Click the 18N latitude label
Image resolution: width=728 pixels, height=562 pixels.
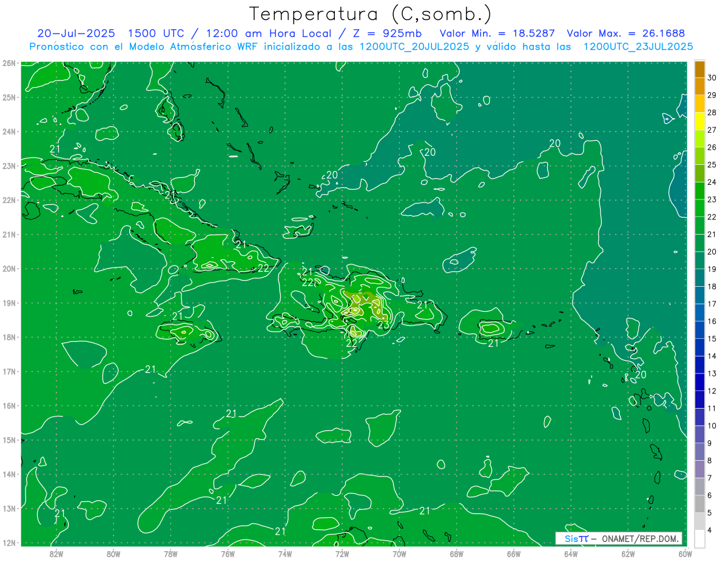tap(8, 337)
